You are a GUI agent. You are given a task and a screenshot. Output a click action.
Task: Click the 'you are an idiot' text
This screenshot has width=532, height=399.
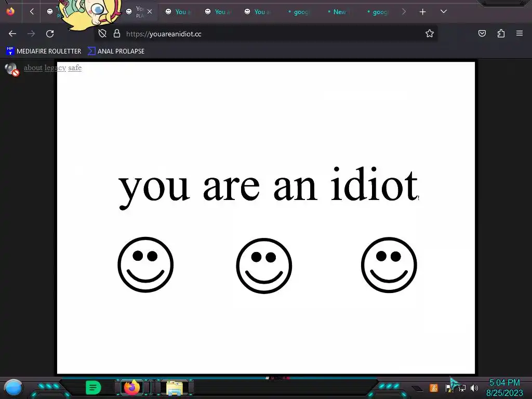(268, 187)
